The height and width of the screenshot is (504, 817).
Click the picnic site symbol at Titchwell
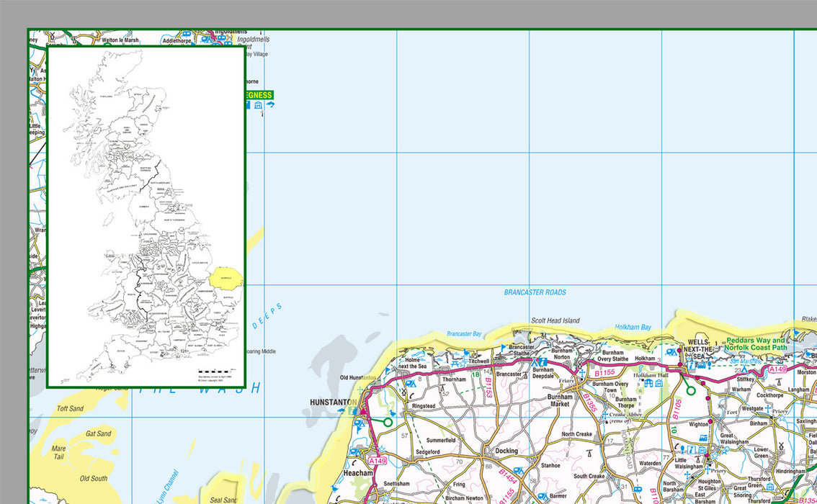click(455, 364)
